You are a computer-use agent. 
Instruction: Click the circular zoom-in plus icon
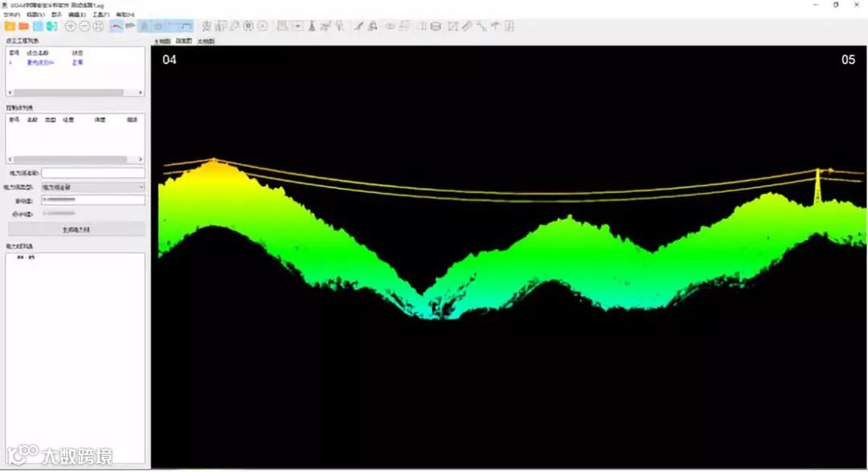(70, 26)
